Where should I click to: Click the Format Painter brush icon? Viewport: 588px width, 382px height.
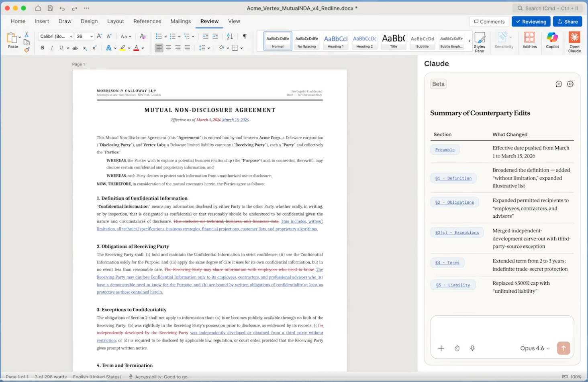[x=27, y=50]
